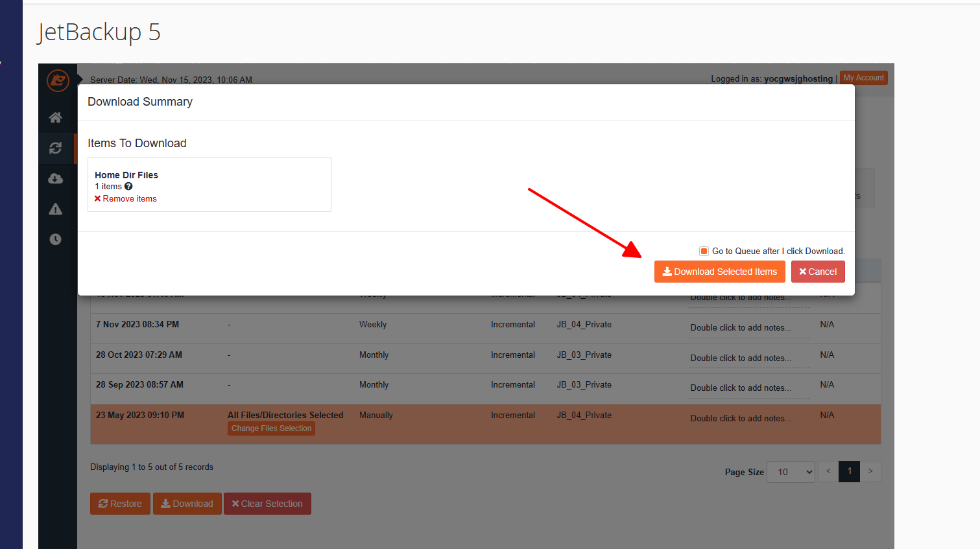Screen dimensions: 980x549
Task: Click "Manually" in the 23 May 2023 row
Action: (376, 415)
